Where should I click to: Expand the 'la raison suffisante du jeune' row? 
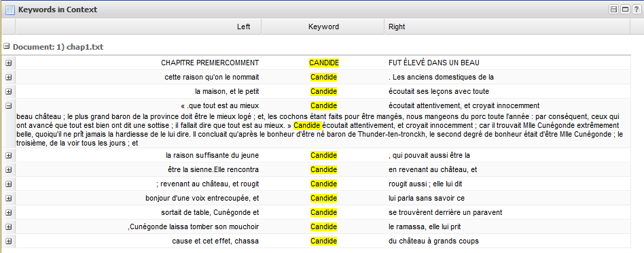[x=9, y=156]
